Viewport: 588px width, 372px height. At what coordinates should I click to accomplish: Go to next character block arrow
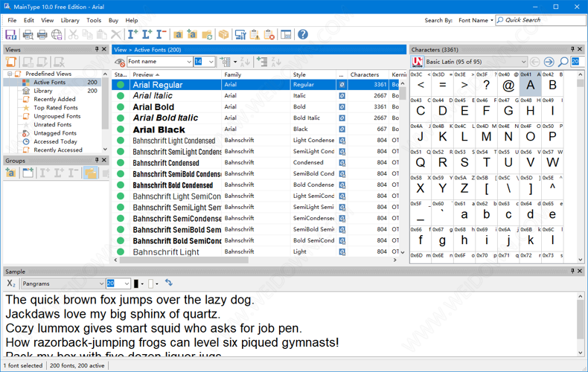click(x=549, y=62)
